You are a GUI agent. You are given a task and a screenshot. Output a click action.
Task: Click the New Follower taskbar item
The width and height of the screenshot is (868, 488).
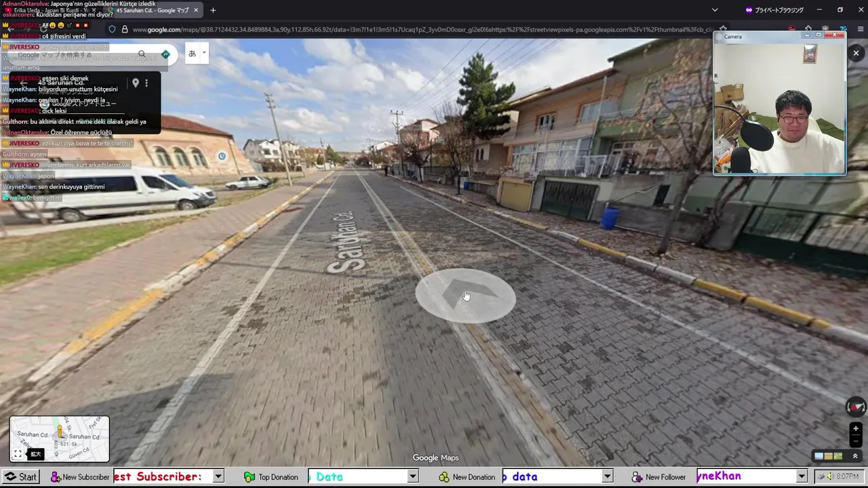click(658, 477)
